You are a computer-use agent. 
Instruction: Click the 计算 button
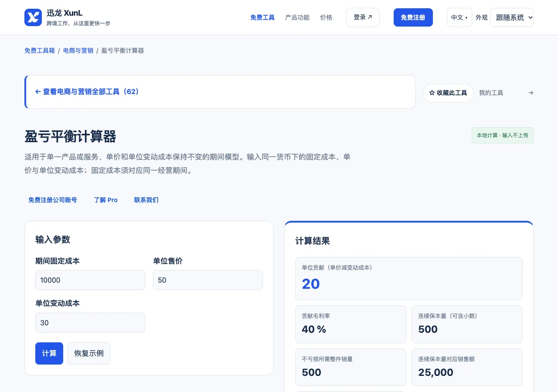tap(49, 353)
